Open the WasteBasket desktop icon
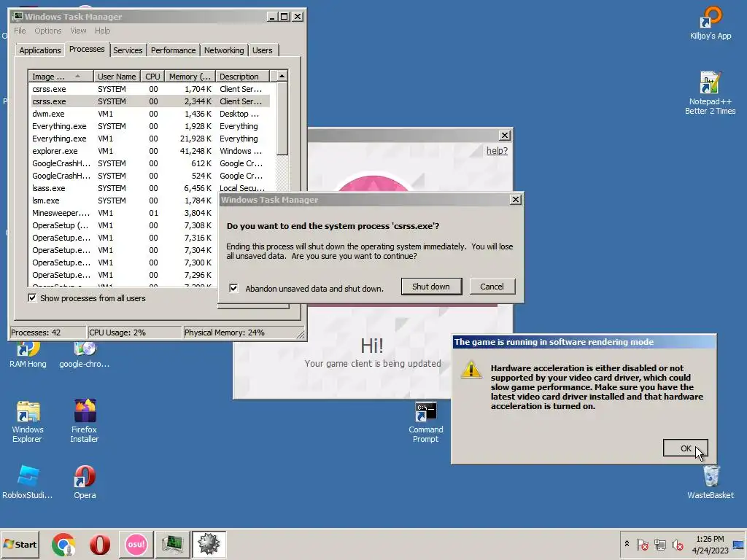 click(711, 483)
